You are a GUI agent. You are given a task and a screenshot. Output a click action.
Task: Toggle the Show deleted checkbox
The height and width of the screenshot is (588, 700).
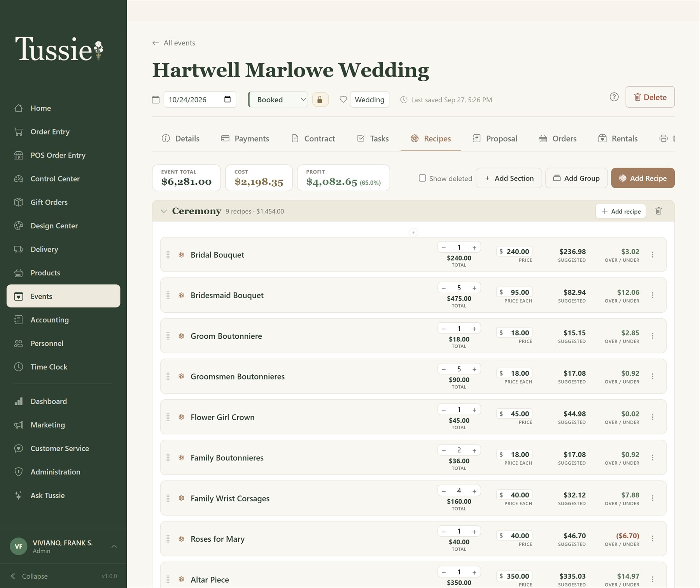(x=422, y=178)
